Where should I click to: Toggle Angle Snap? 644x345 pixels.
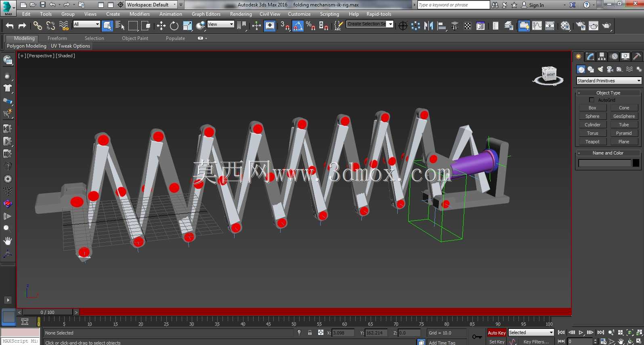tap(298, 26)
